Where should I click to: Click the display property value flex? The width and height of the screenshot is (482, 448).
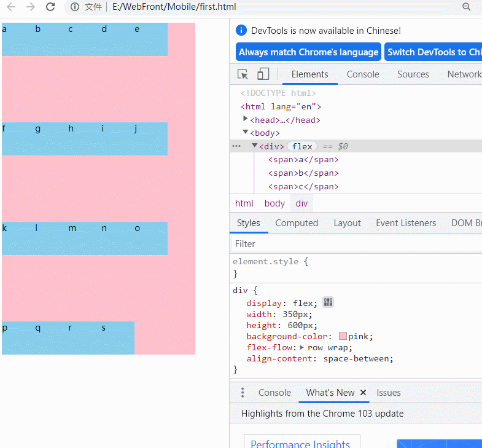point(303,303)
